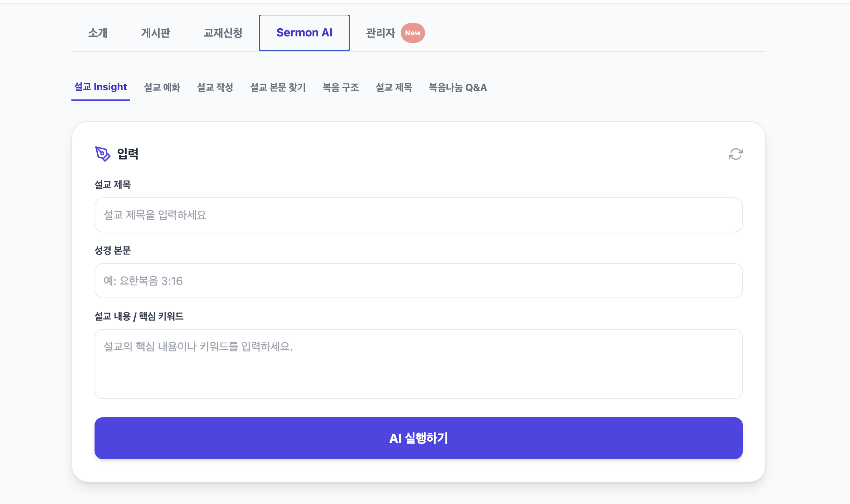The width and height of the screenshot is (850, 504).
Task: Open the 관리자 tab
Action: coord(380,33)
